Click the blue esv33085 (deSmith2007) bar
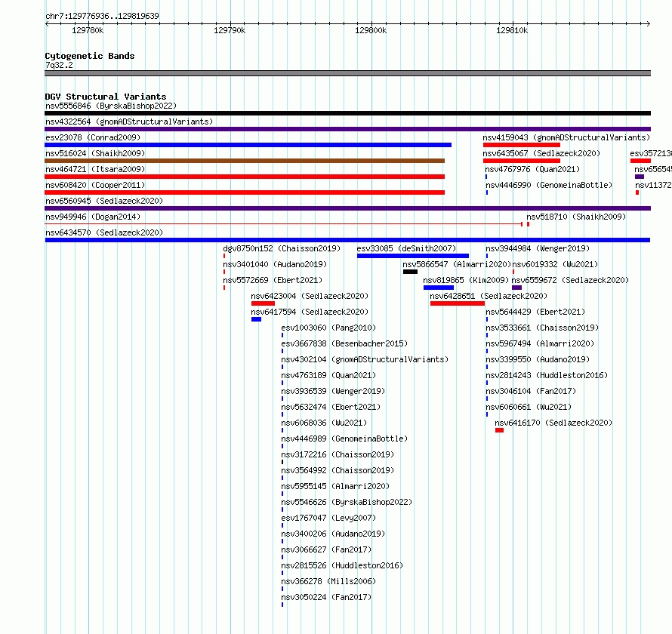 pyautogui.click(x=413, y=256)
